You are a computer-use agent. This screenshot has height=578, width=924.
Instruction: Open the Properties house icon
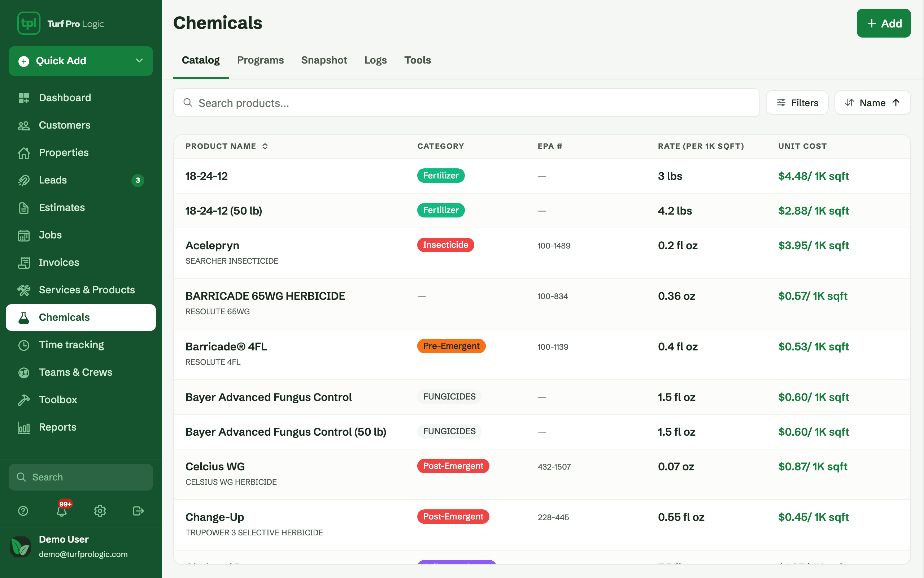(24, 153)
